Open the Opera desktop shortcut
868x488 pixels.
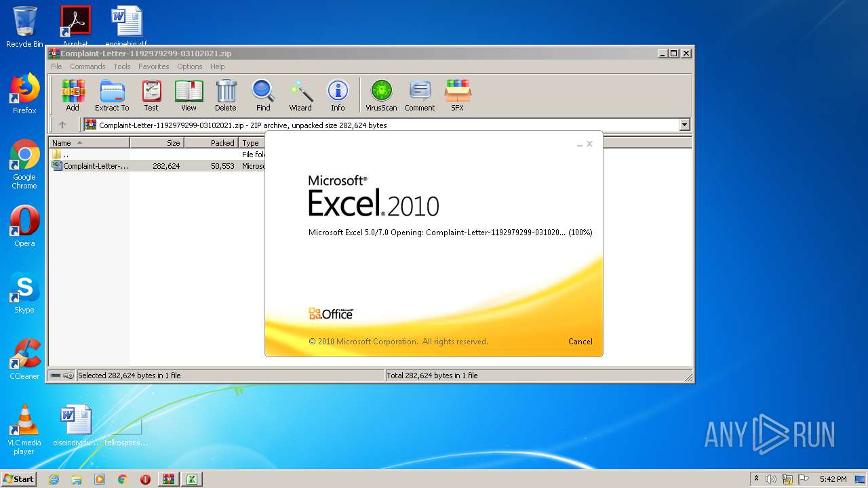click(24, 226)
